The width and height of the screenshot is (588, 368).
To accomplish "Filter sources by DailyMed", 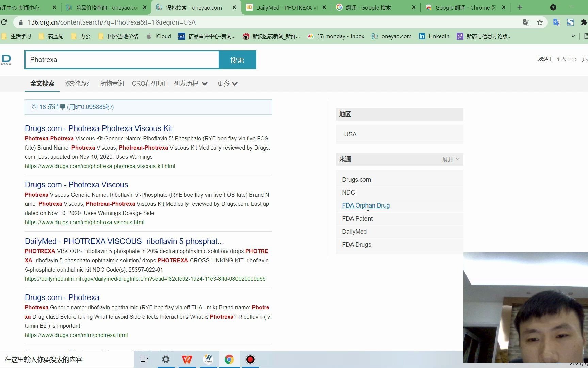I will (x=354, y=232).
